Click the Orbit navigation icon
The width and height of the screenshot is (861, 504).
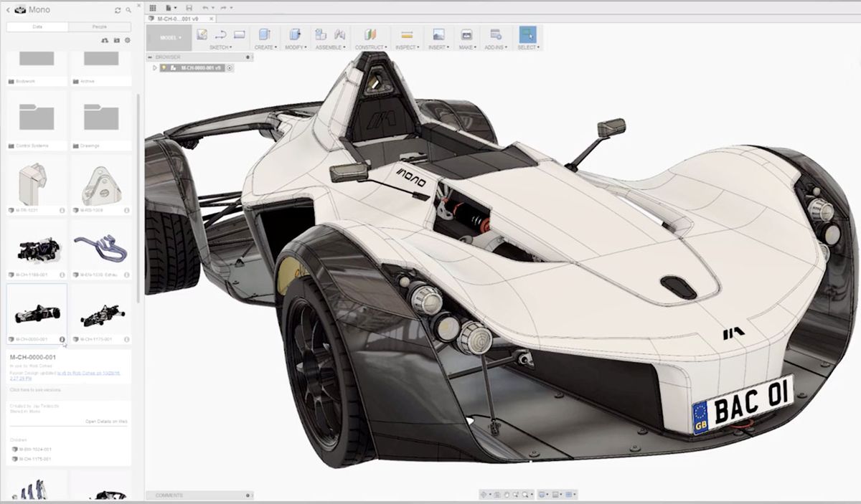tap(484, 493)
